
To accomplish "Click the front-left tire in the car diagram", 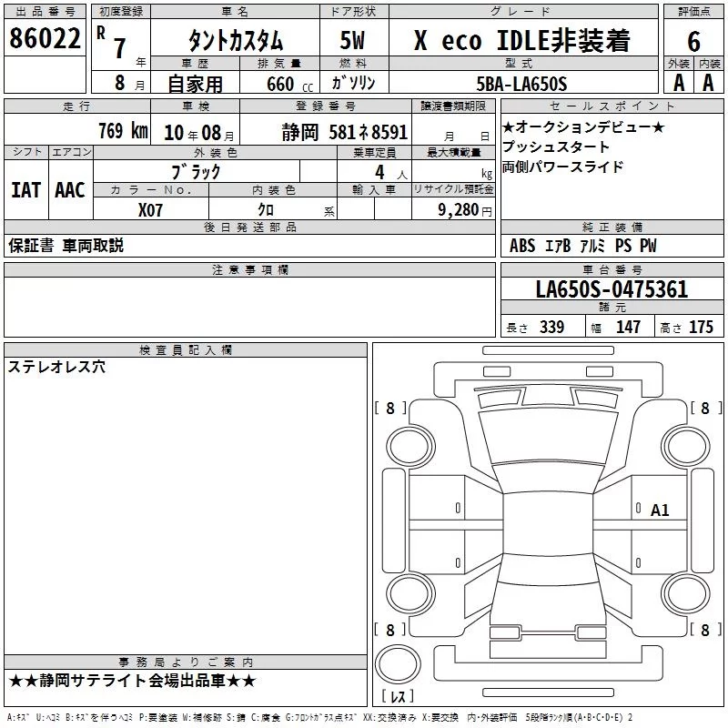I will [410, 447].
